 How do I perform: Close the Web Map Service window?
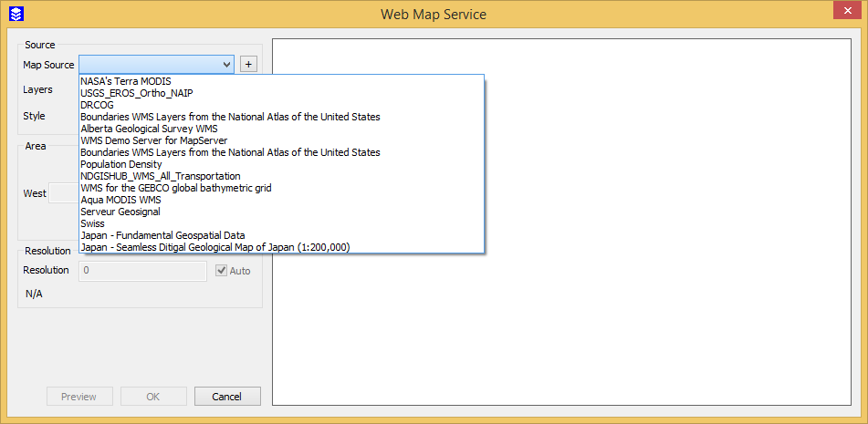[x=846, y=12]
